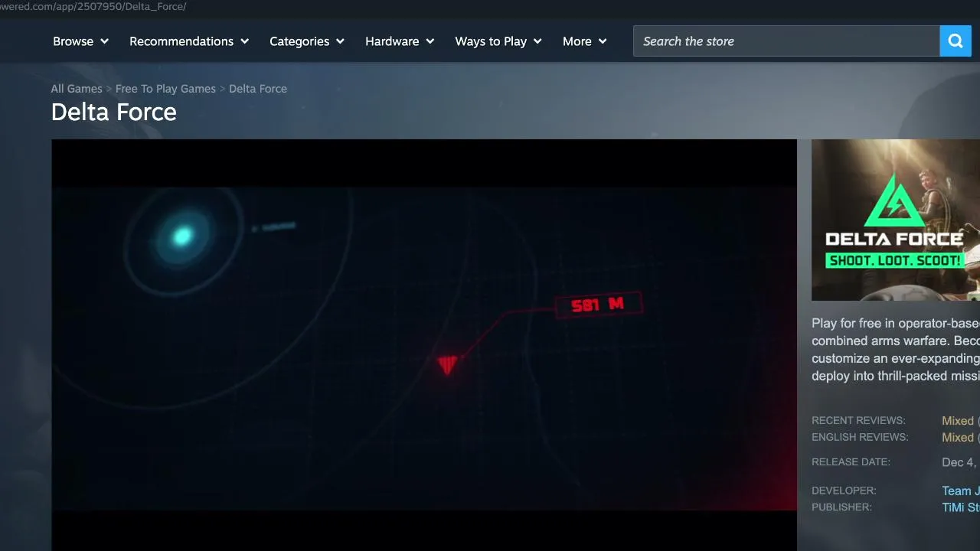This screenshot has width=980, height=551.
Task: Click the PUBLISHER label
Action: point(841,507)
